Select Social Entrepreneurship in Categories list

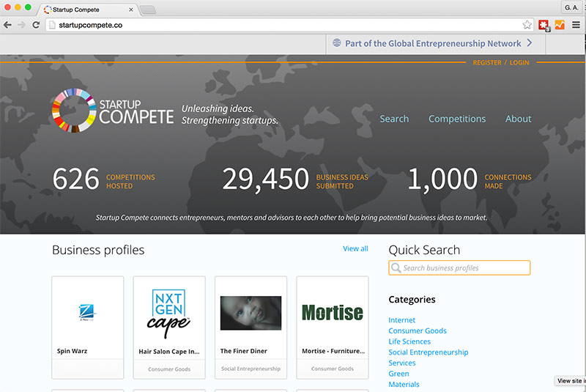(x=429, y=352)
